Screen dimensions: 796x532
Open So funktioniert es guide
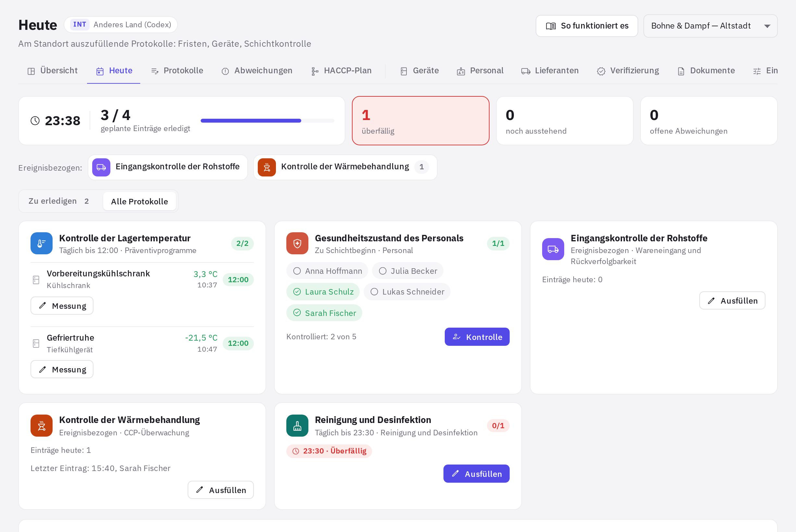point(587,26)
